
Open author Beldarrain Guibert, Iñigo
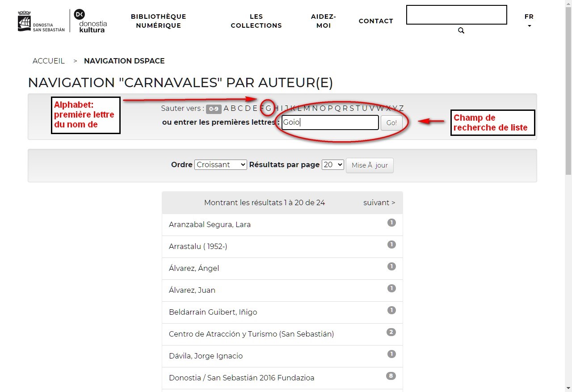pos(213,312)
